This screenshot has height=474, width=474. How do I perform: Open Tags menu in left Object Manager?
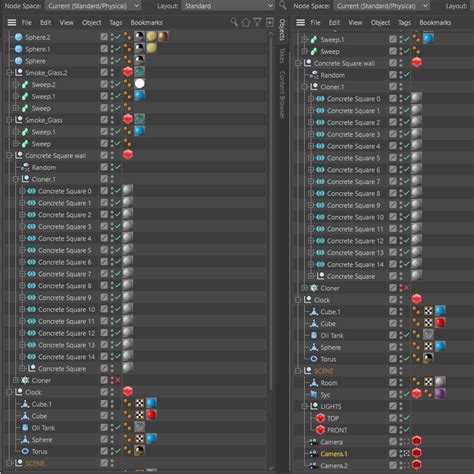[x=116, y=22]
